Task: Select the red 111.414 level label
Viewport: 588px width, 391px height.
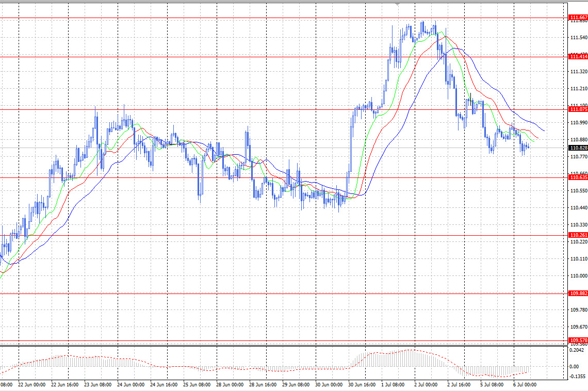Action: point(578,57)
